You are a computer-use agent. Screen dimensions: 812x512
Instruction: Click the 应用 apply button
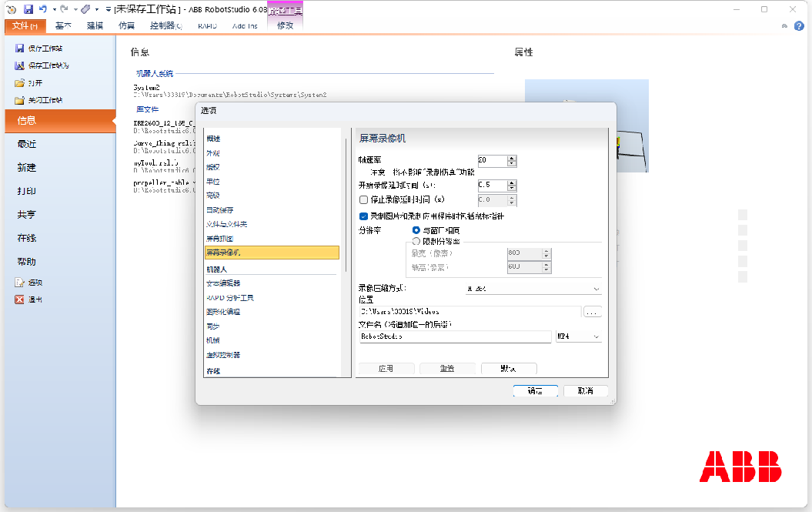tap(386, 369)
